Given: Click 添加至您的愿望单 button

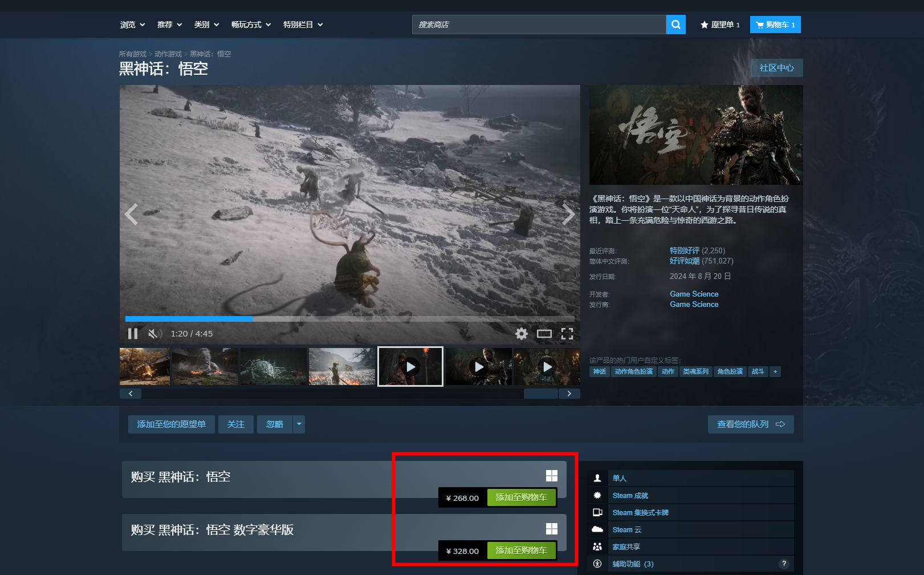Looking at the screenshot, I should pos(172,424).
